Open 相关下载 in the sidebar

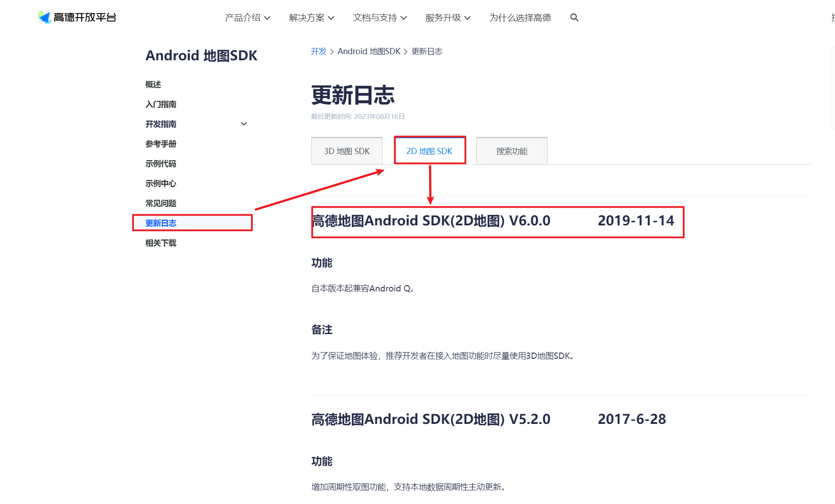[161, 243]
